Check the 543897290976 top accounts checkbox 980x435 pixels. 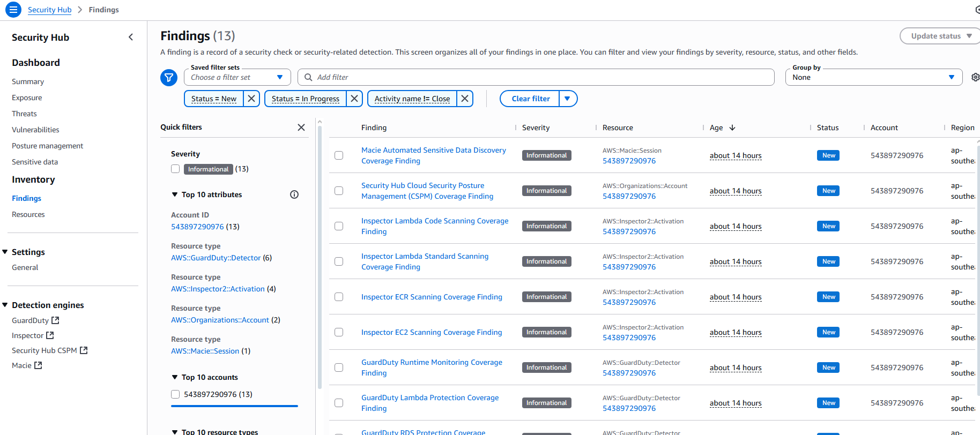point(175,394)
